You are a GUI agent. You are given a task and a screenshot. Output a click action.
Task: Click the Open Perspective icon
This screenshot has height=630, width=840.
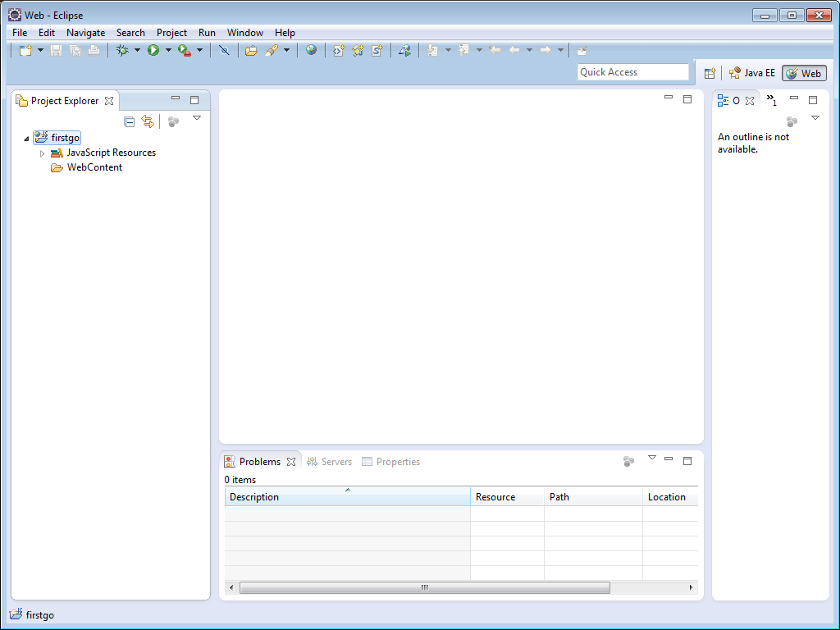(x=710, y=73)
